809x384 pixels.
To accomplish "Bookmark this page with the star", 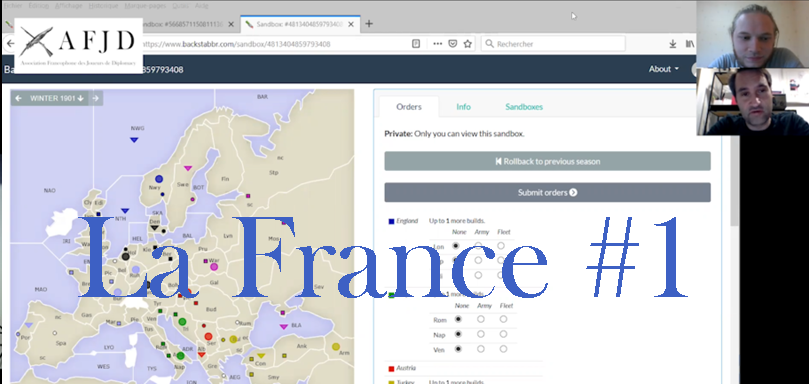I will pos(467,44).
